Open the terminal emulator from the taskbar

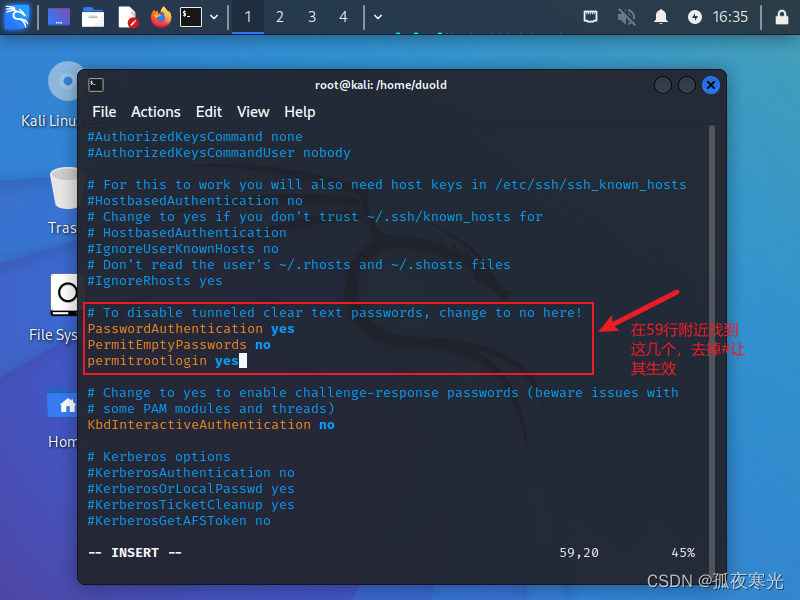(191, 16)
